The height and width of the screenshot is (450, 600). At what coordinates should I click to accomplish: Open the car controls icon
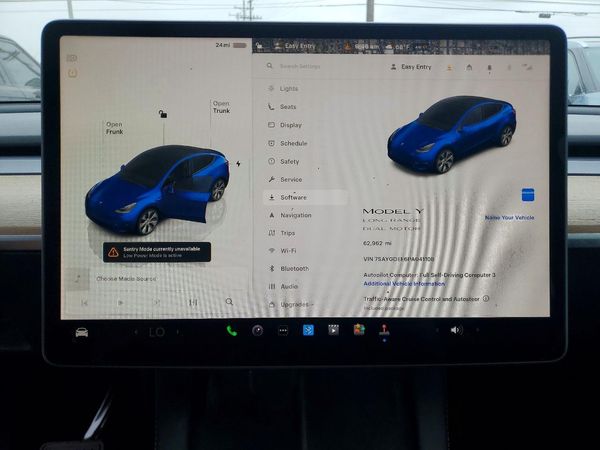pyautogui.click(x=82, y=332)
